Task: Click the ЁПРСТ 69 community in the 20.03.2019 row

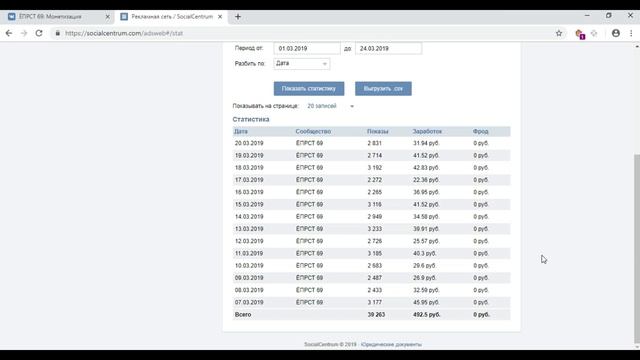Action: (309, 143)
